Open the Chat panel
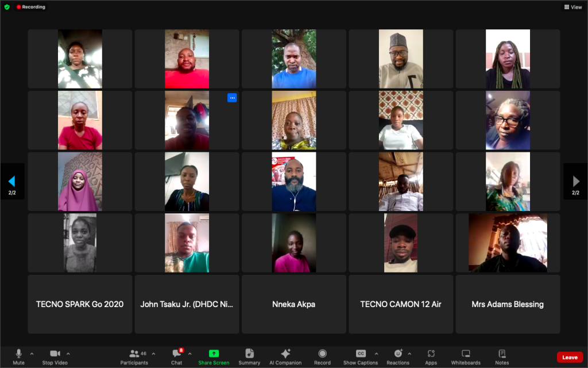This screenshot has height=368, width=588. [177, 356]
